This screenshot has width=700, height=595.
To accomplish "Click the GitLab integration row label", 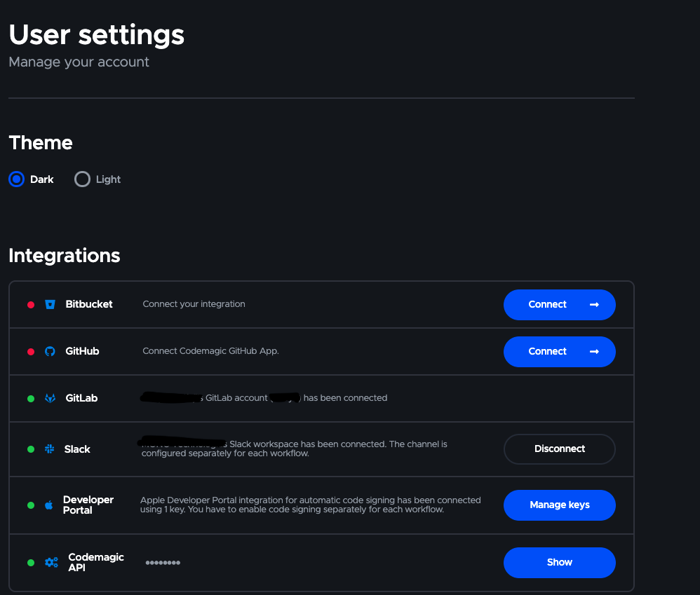I will [x=81, y=398].
